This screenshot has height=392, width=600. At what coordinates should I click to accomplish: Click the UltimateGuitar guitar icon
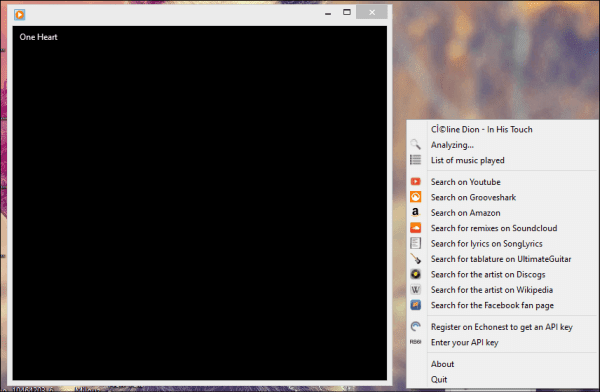click(416, 259)
